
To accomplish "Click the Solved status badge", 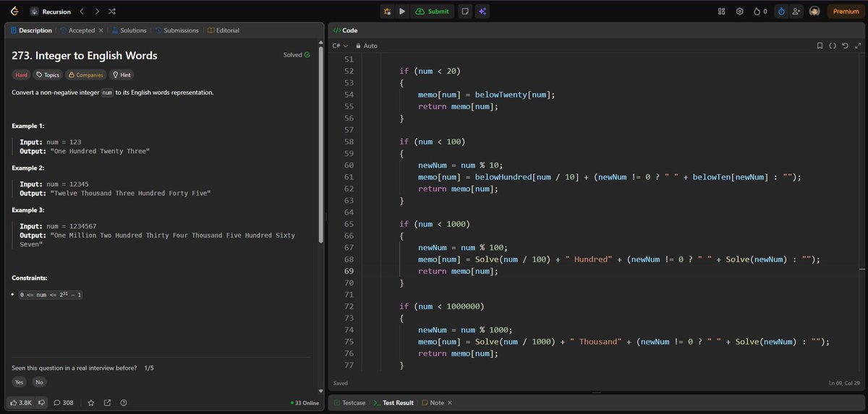I will tap(297, 55).
